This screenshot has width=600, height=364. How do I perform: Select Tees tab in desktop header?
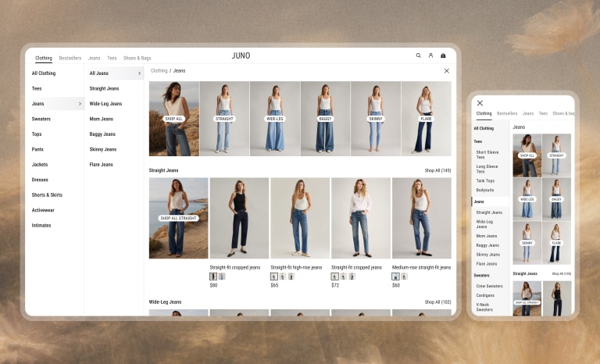click(112, 58)
